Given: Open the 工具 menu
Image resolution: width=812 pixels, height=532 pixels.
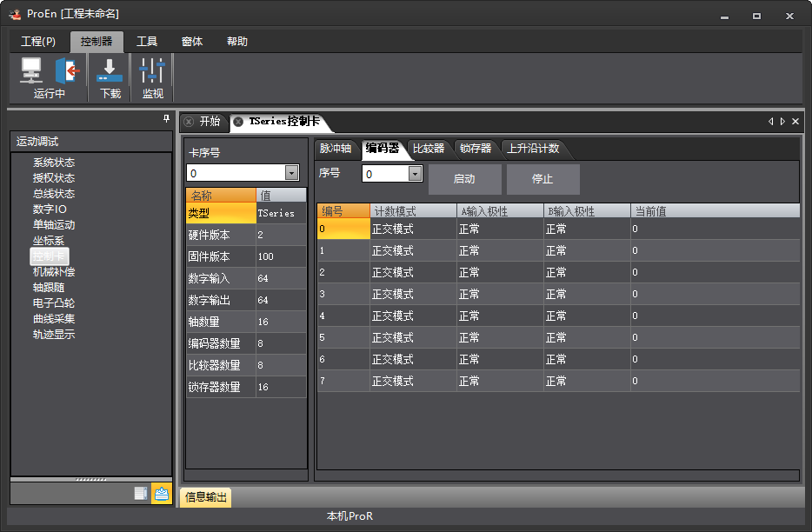Looking at the screenshot, I should 147,42.
